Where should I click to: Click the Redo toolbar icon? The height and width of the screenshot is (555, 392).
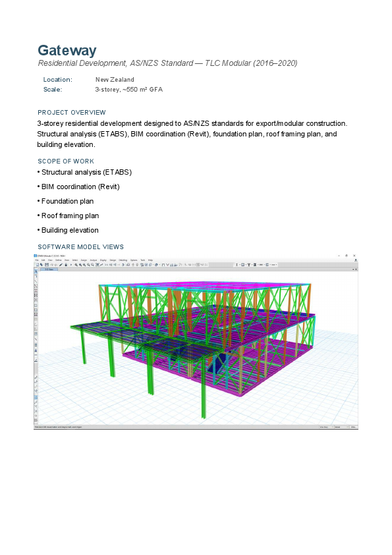[x=56, y=264]
